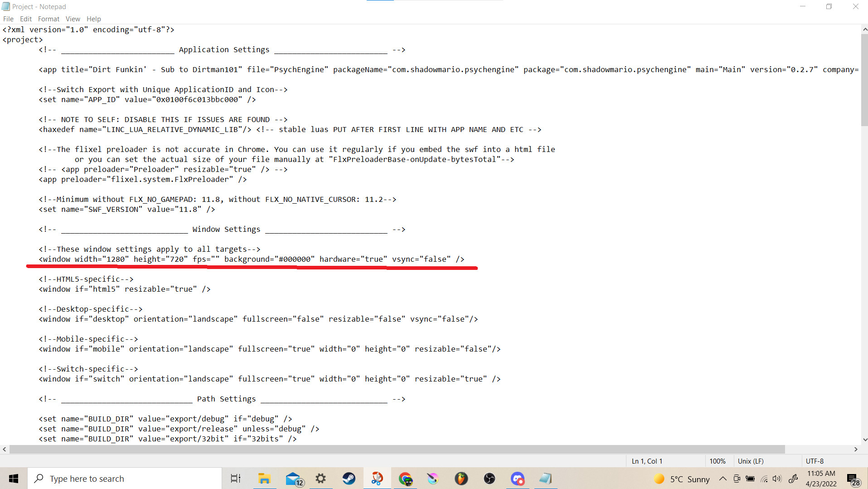Launch FL Studio from the taskbar

click(x=461, y=479)
